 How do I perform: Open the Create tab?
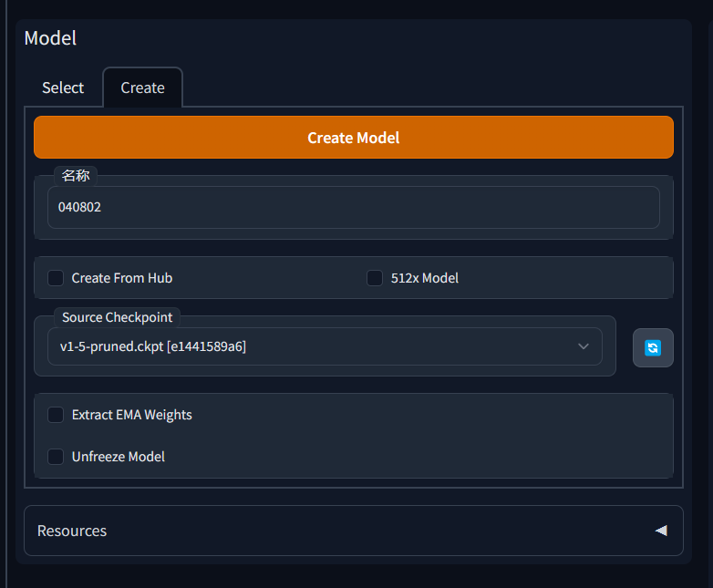click(x=143, y=88)
